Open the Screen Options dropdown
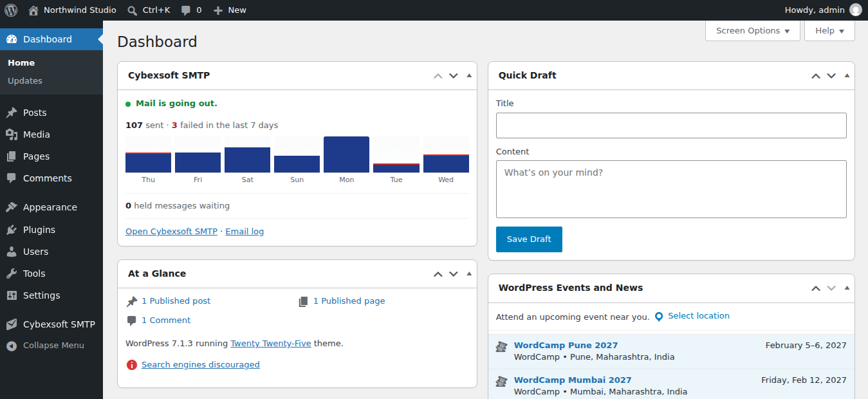This screenshot has height=399, width=868. [753, 31]
